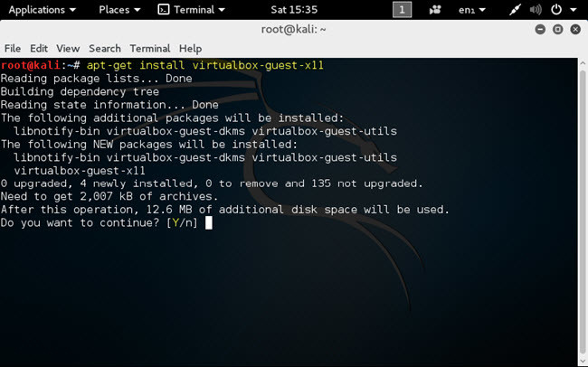Open the Search menu

[x=105, y=49]
